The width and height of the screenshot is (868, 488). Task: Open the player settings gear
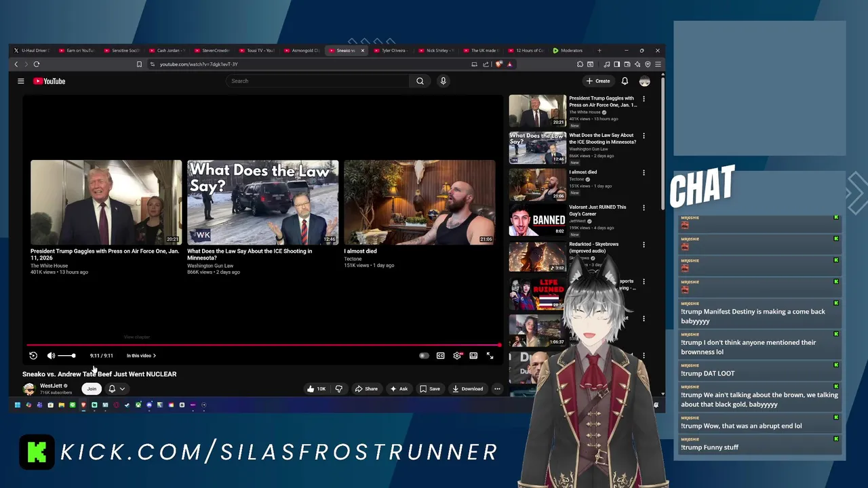tap(457, 356)
